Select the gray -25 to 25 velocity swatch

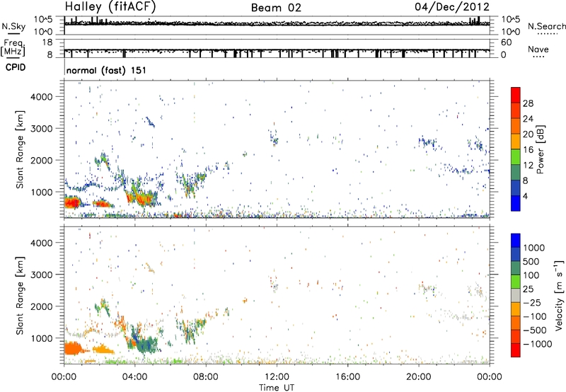516,295
